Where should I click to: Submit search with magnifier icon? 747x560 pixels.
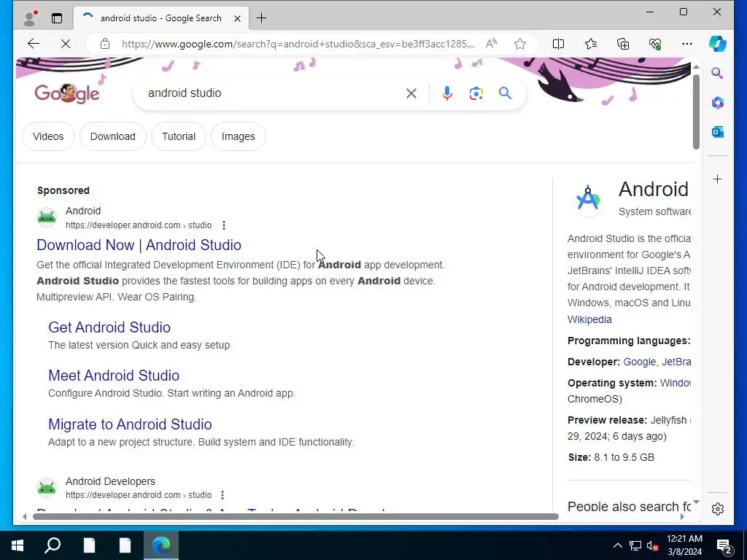[505, 93]
